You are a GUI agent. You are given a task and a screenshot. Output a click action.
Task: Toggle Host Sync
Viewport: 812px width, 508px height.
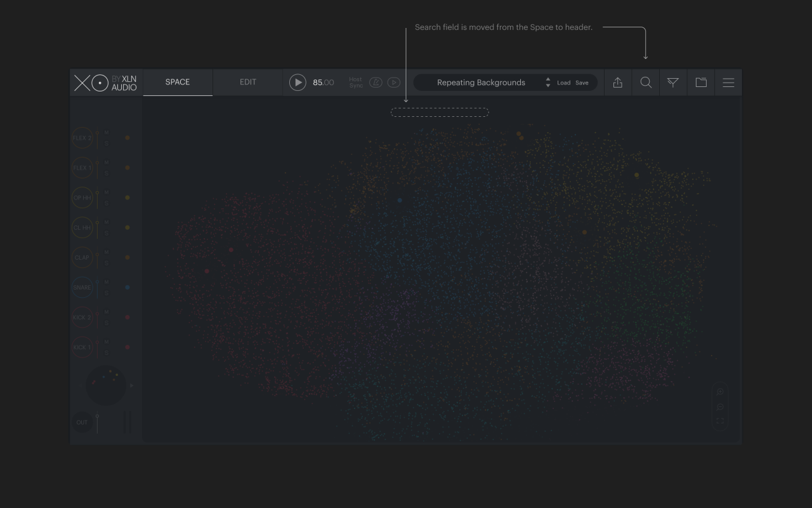click(355, 83)
